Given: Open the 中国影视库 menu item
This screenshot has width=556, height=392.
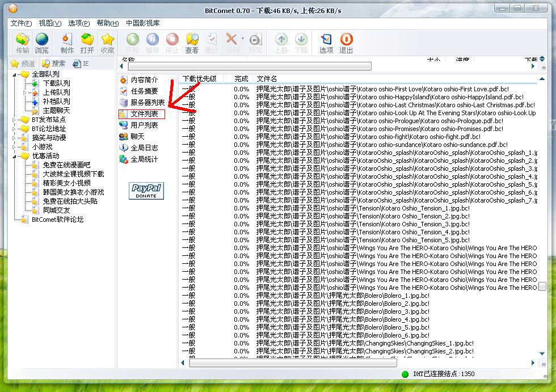Looking at the screenshot, I should tap(143, 23).
